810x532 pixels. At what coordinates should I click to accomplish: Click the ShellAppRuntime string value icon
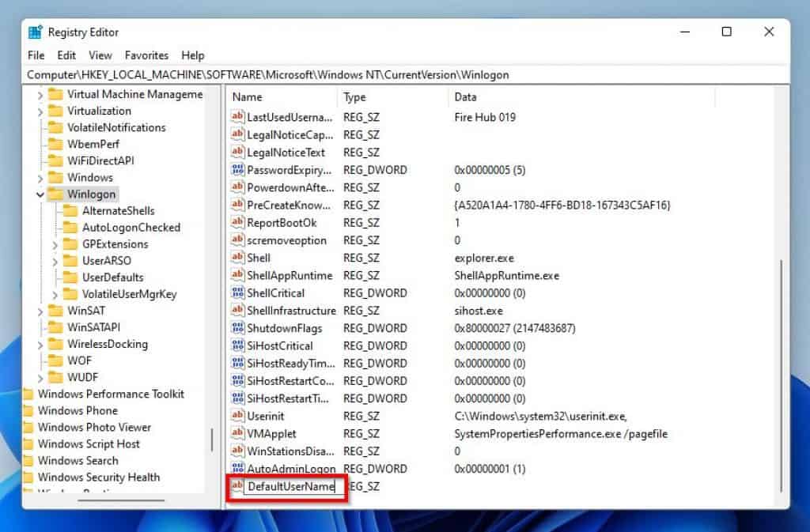tap(237, 274)
